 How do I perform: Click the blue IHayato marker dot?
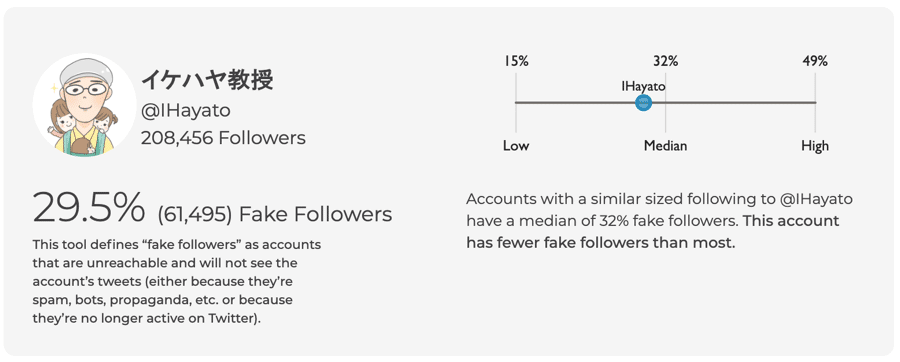coord(643,103)
